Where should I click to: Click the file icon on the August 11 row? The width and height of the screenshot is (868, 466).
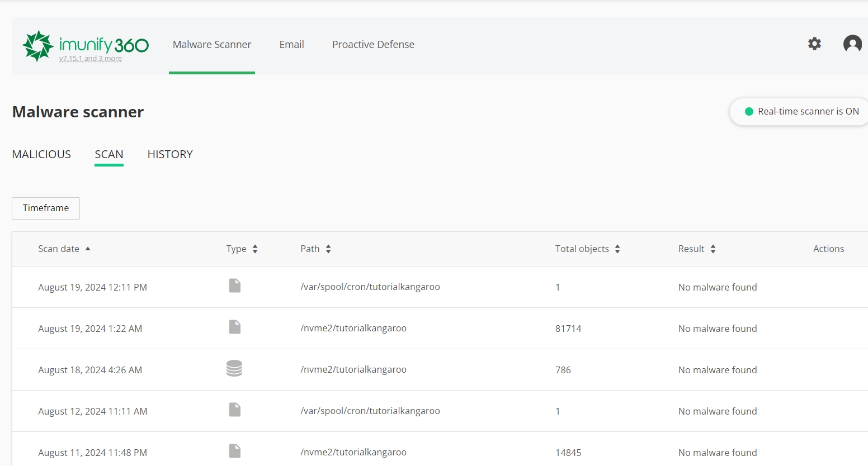pyautogui.click(x=234, y=450)
